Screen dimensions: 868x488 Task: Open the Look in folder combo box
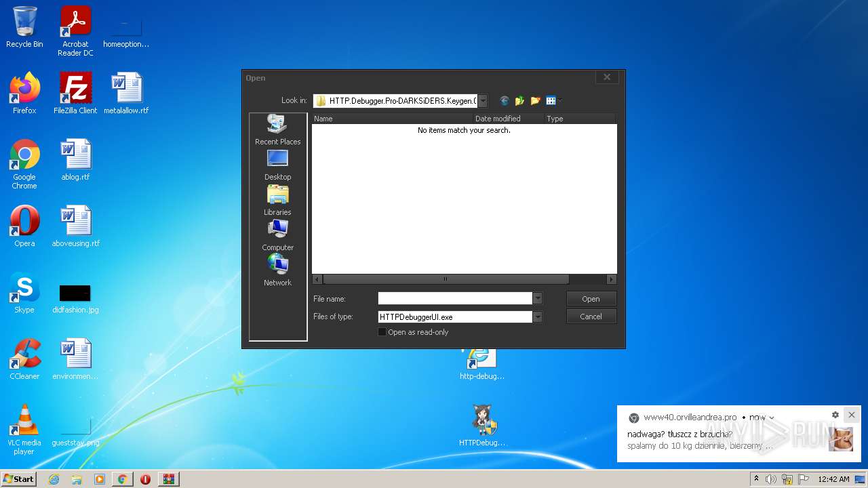click(x=400, y=101)
